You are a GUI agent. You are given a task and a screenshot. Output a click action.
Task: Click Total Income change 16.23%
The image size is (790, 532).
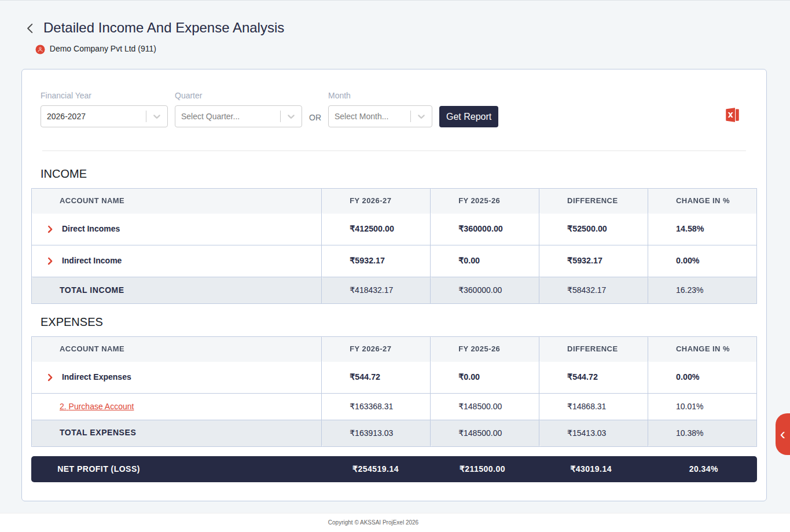click(x=689, y=290)
